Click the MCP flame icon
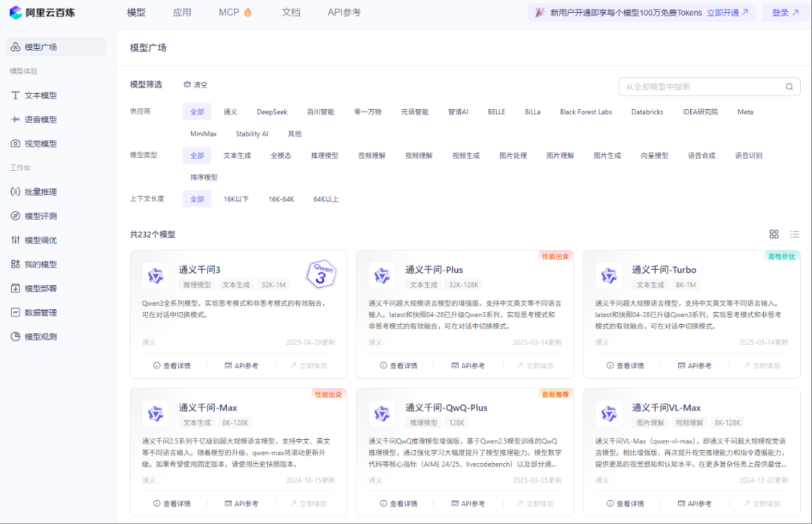The image size is (812, 524). [247, 12]
